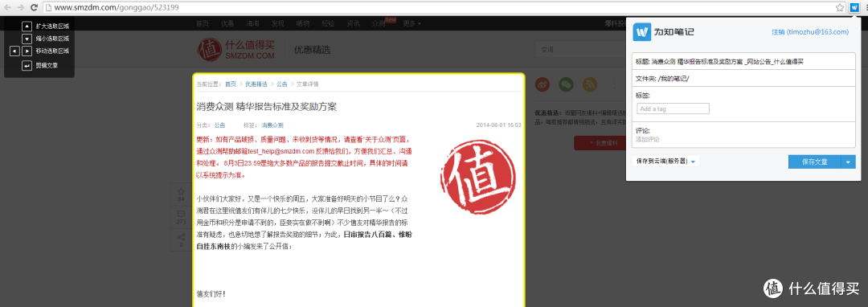Open 晒物 in the top navigation bar
868x307 pixels.
[303, 24]
